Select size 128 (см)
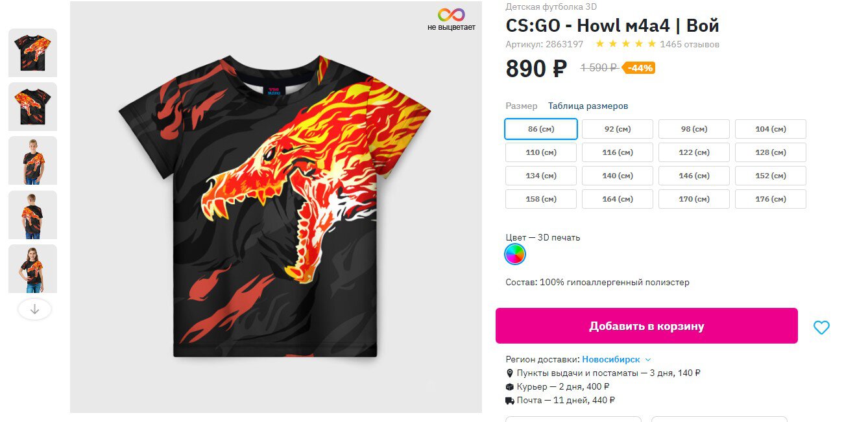 point(771,152)
